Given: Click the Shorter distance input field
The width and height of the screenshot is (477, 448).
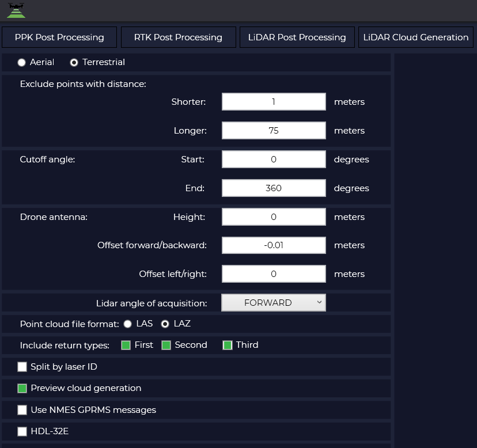Looking at the screenshot, I should tap(274, 101).
